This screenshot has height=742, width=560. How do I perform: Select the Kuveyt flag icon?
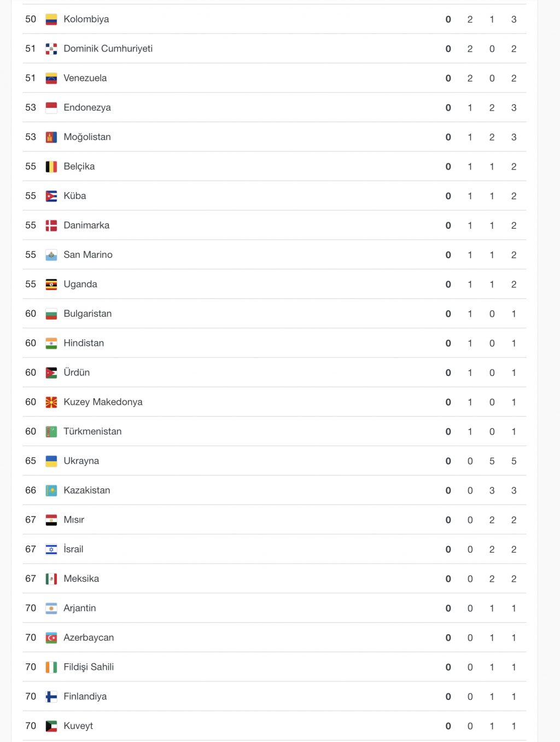click(x=51, y=726)
